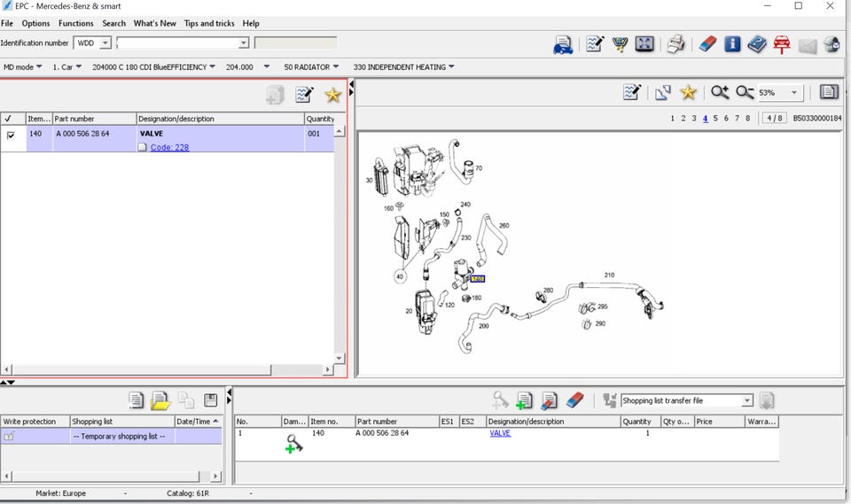Expand the 1. Car dropdown
851x504 pixels.
[66, 66]
